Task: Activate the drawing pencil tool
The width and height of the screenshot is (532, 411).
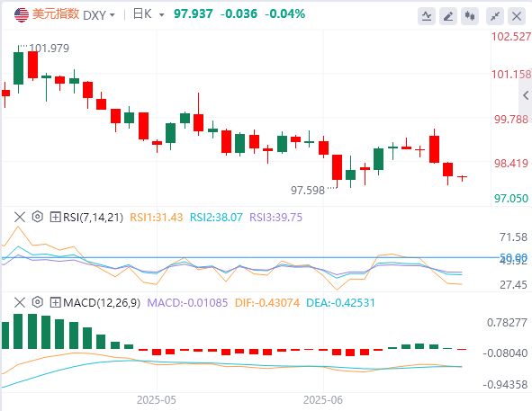Action: coord(448,16)
